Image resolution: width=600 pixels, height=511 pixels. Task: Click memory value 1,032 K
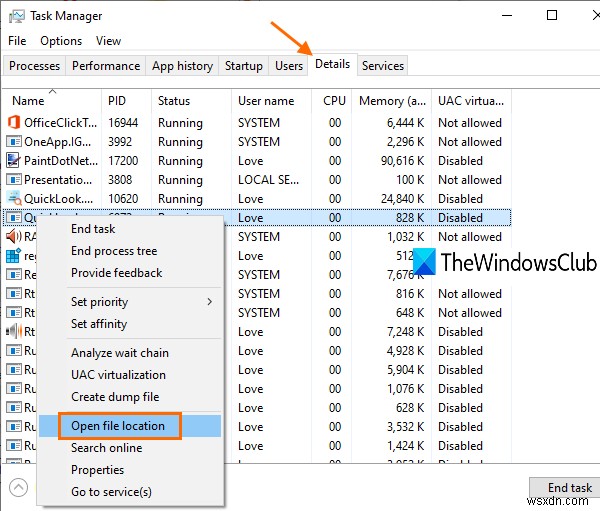pos(406,237)
